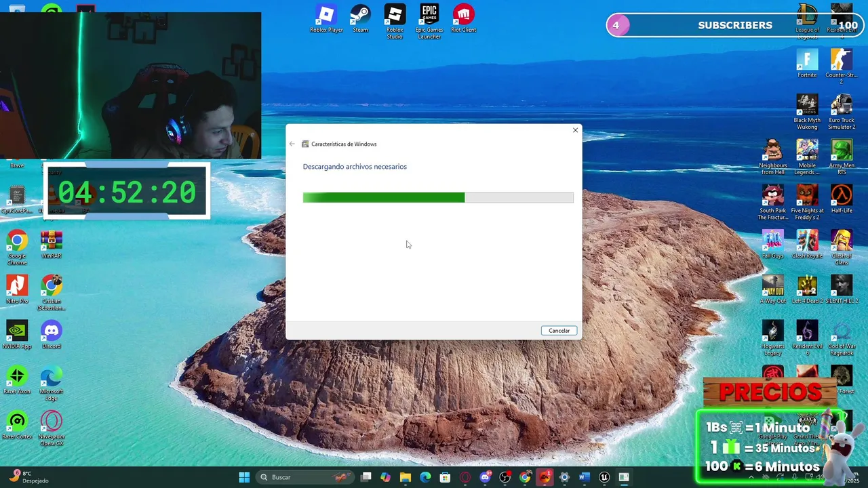Open OBS Studio from taskbar
This screenshot has height=488, width=868.
click(x=505, y=477)
